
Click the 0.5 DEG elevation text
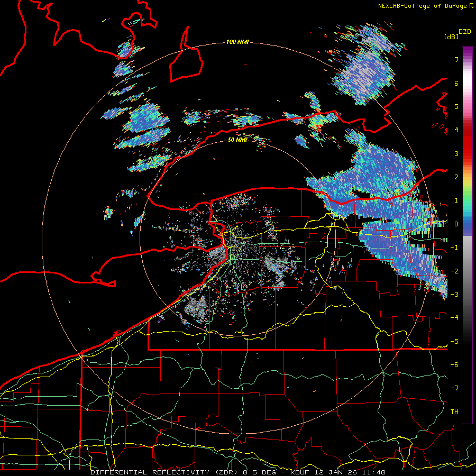[x=259, y=472]
